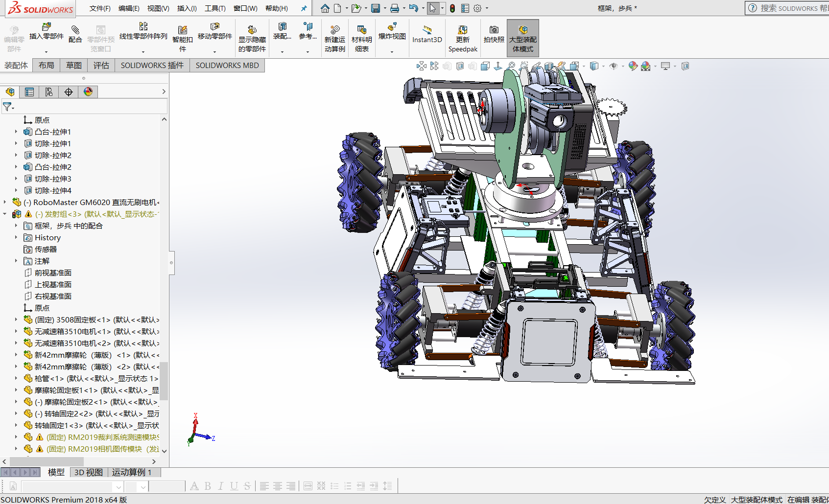Click the 3D 视图 bottom tab
This screenshot has height=504, width=829.
[89, 472]
